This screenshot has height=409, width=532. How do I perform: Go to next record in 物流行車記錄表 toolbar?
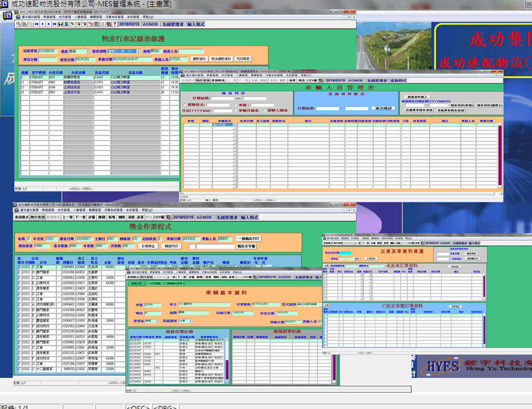(48, 24)
